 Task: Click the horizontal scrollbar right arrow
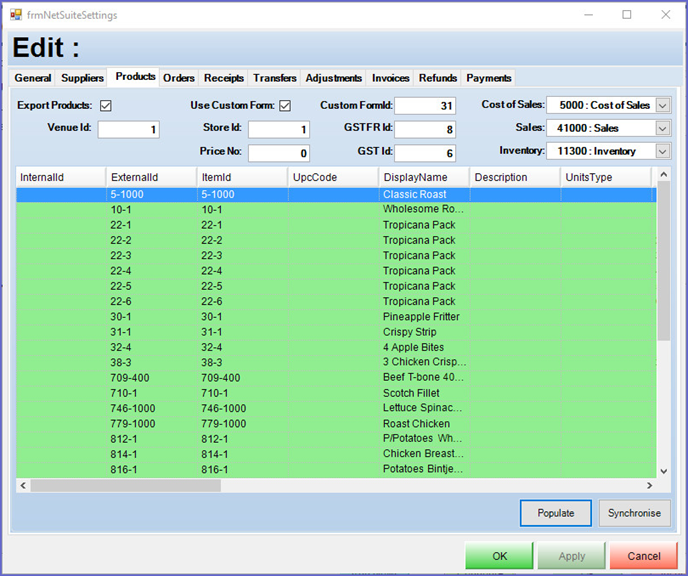(649, 486)
